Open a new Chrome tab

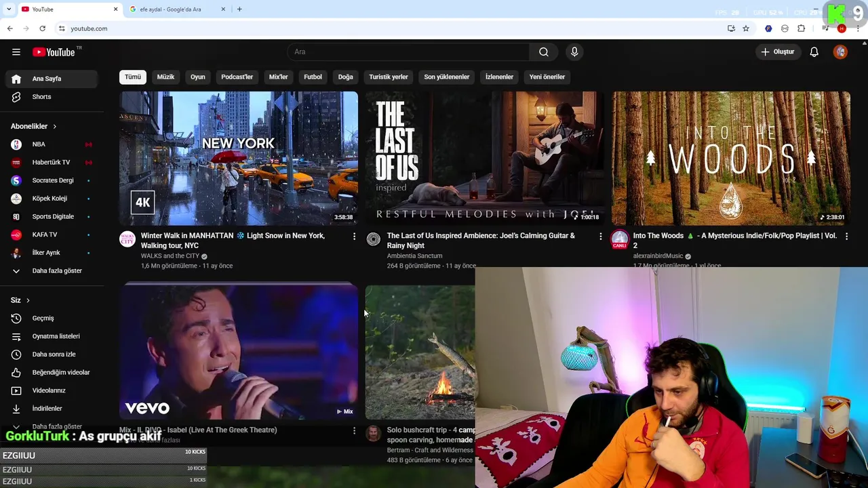(x=239, y=9)
